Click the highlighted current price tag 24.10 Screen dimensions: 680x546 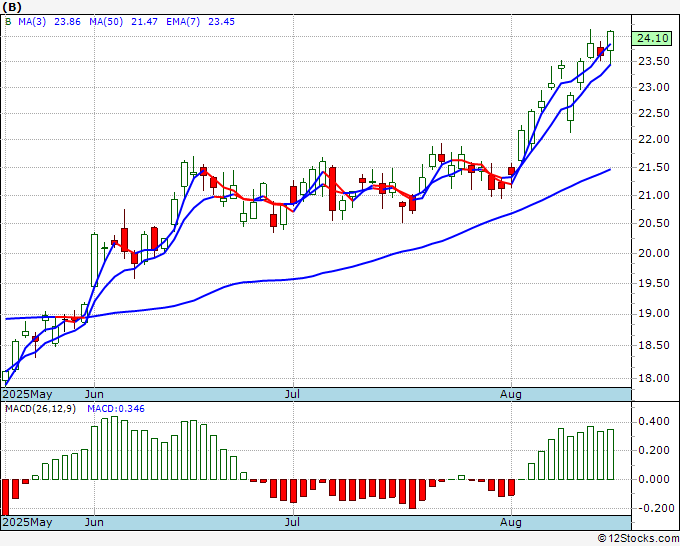[x=652, y=38]
